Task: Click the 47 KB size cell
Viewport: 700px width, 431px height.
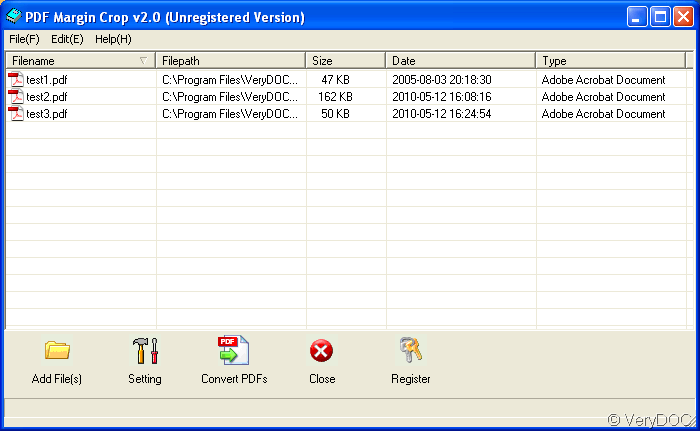Action: [x=335, y=80]
